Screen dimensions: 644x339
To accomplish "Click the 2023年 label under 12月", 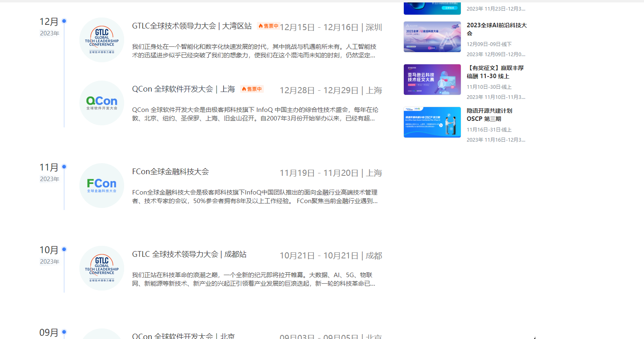I will tap(50, 33).
